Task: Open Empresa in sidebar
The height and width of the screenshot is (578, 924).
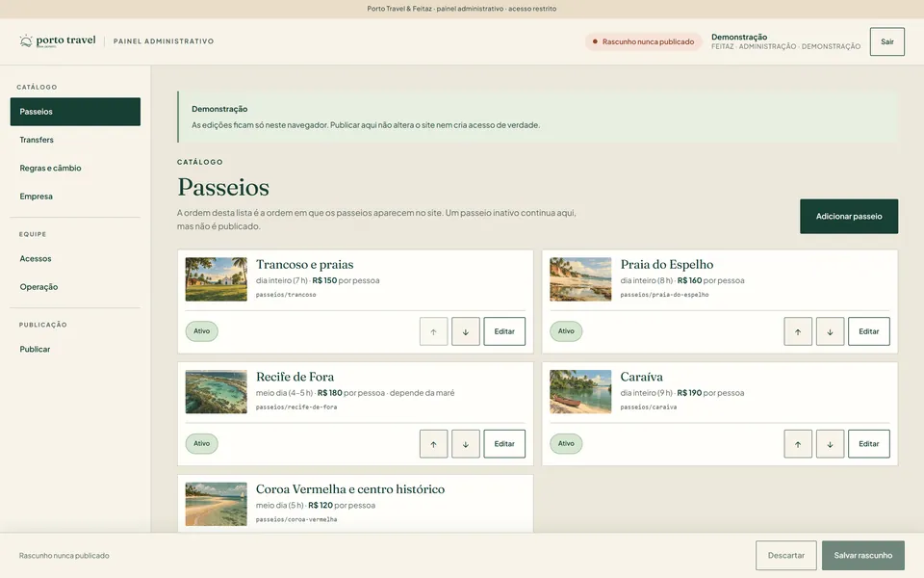Action: pos(75,197)
